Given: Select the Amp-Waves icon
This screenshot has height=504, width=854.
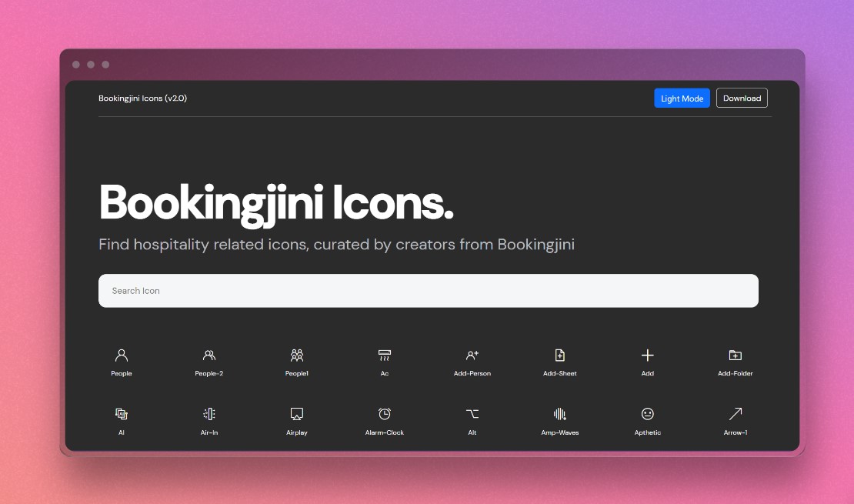Looking at the screenshot, I should pyautogui.click(x=560, y=414).
